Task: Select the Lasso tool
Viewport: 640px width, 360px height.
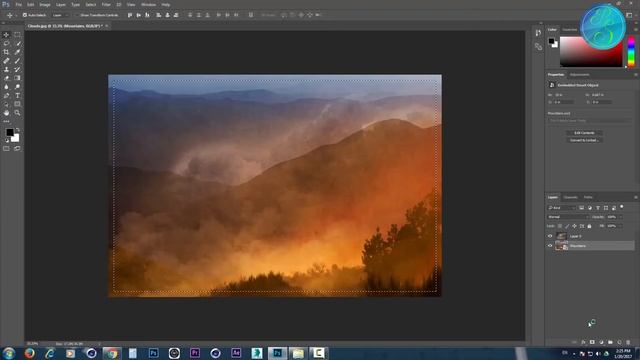Action: (6, 43)
